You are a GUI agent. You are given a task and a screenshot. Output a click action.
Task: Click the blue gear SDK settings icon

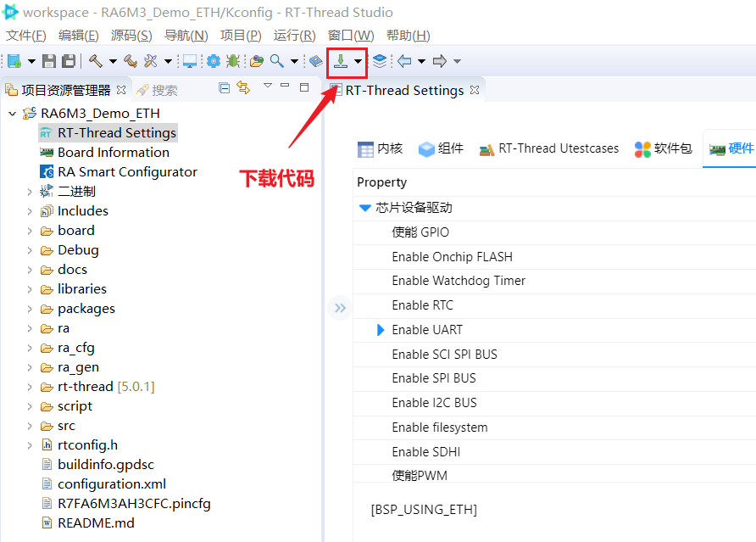[x=213, y=61]
